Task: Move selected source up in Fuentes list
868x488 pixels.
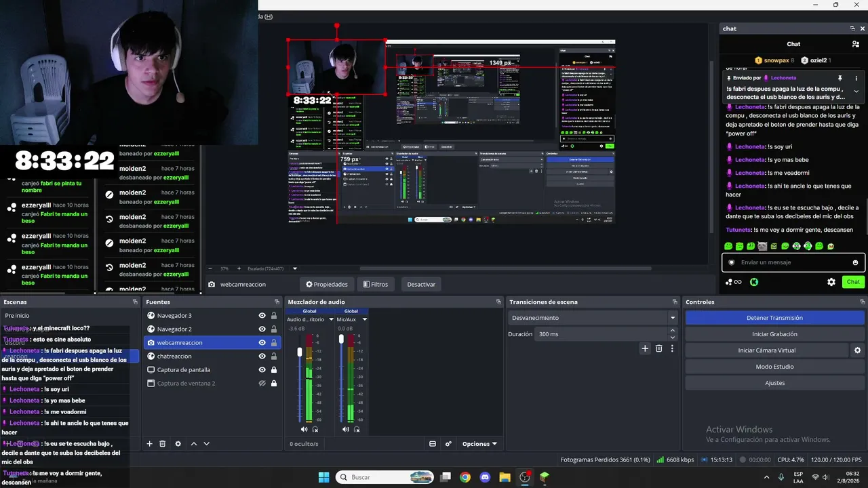Action: 194,444
